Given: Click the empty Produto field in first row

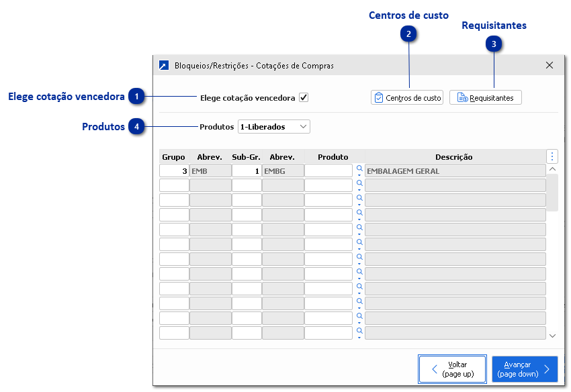Looking at the screenshot, I should pos(328,171).
